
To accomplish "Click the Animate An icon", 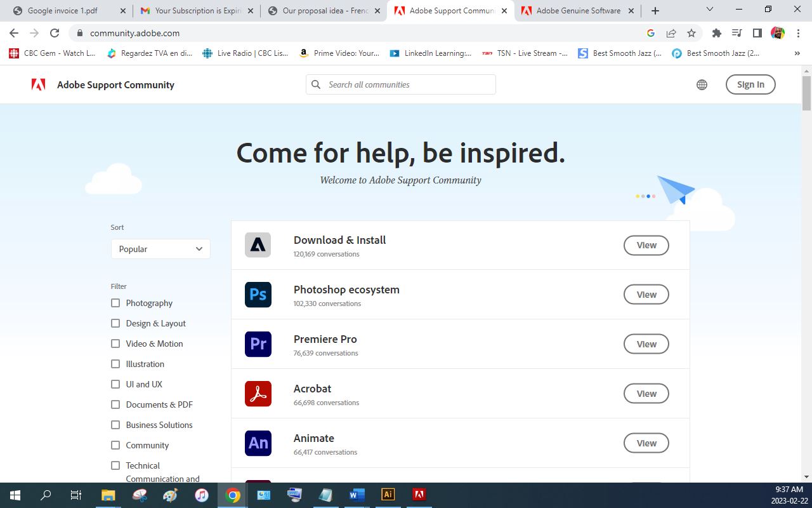I will pos(258,443).
